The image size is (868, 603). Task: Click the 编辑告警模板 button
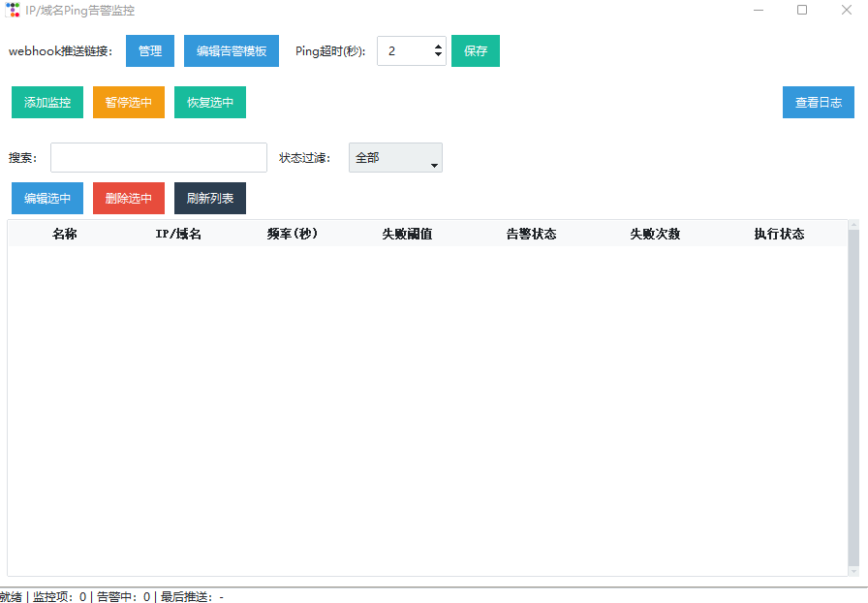click(232, 51)
